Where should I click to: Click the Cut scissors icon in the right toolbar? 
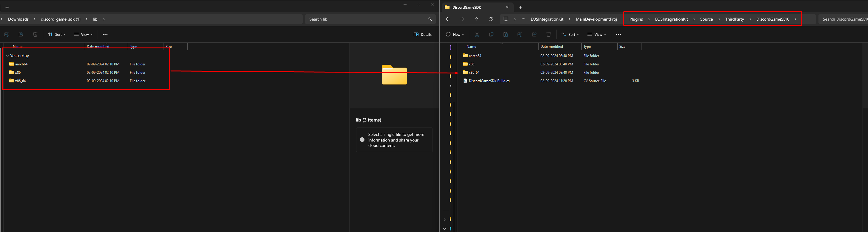[477, 34]
